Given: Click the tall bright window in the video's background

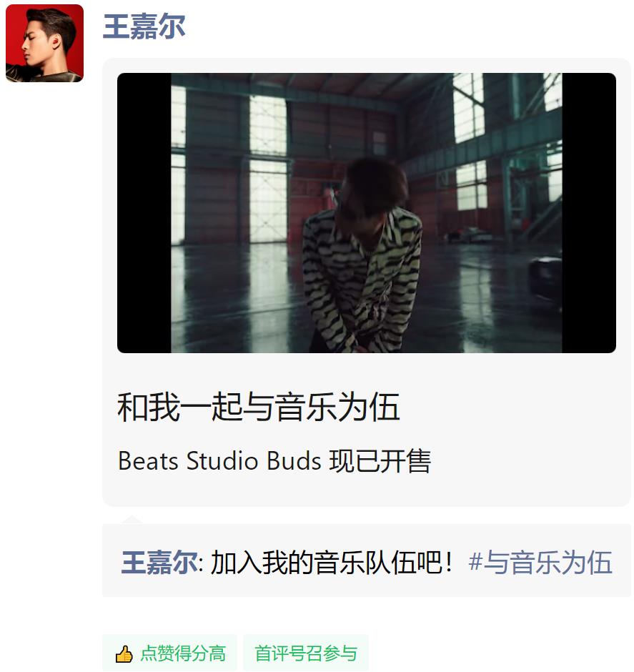Looking at the screenshot, I should coord(268,169).
